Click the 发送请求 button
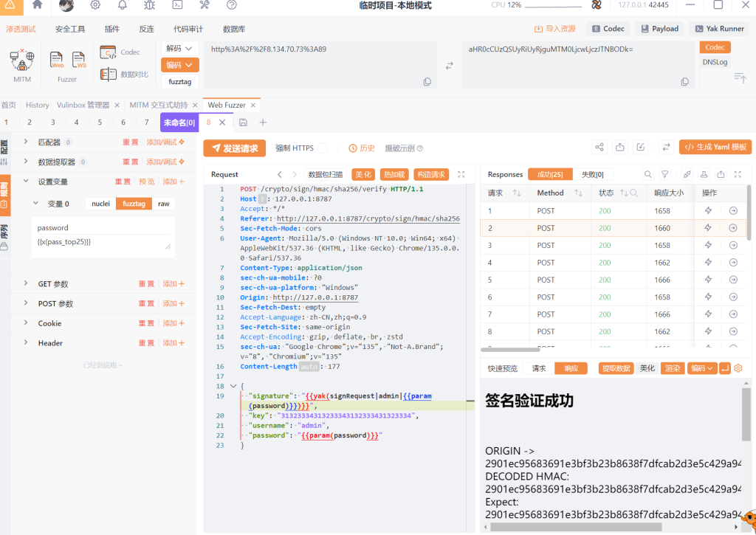756x535 pixels. click(234, 148)
